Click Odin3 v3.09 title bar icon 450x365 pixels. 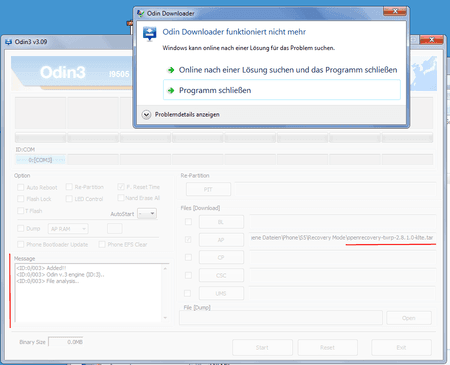tap(8, 42)
